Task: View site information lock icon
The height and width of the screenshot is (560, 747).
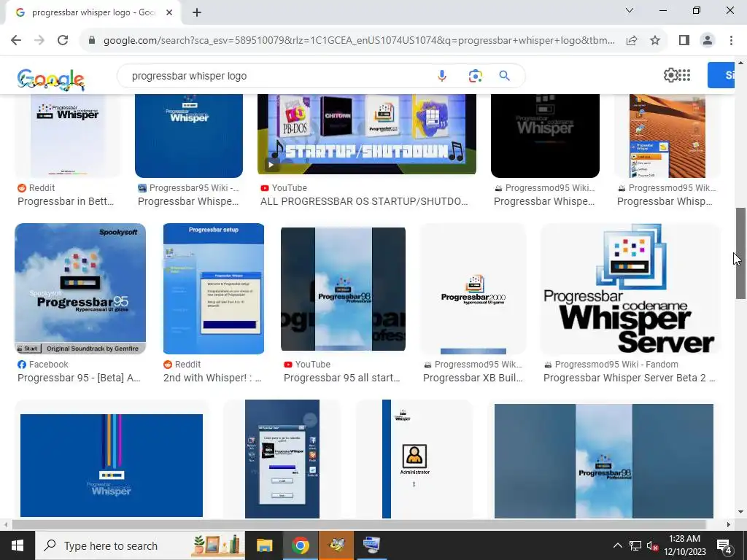Action: tap(92, 41)
